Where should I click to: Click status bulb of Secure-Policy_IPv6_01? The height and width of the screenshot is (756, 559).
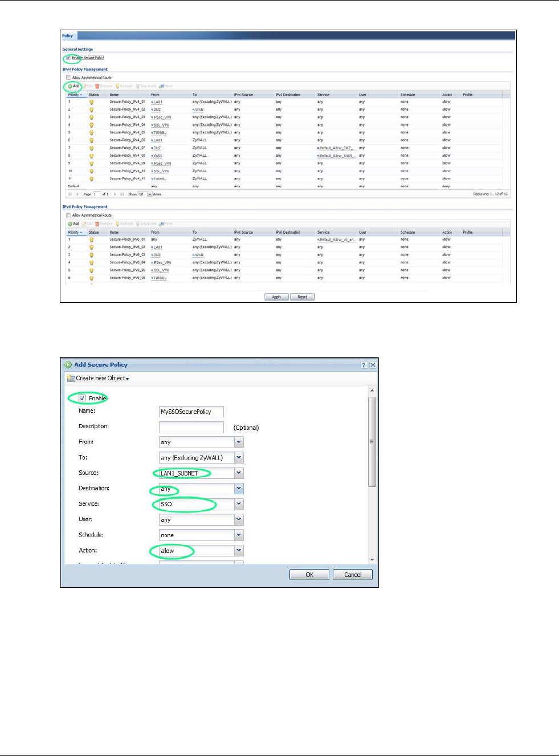pyautogui.click(x=91, y=240)
